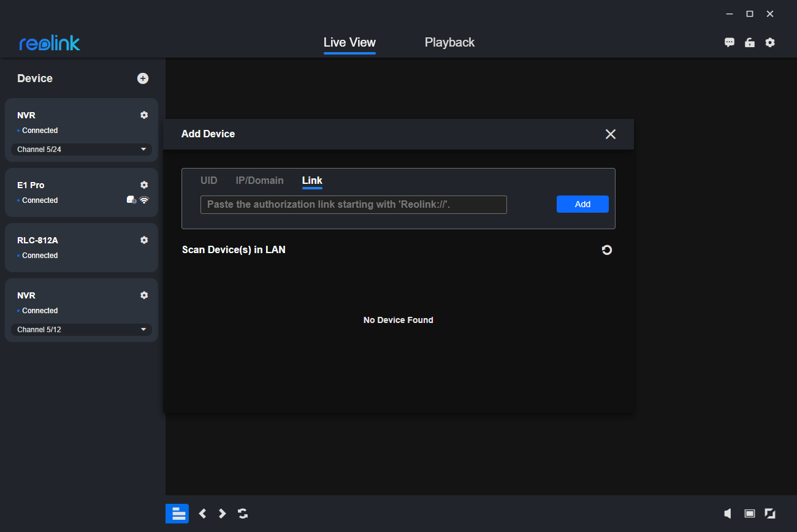Select the RLC-812A device card
The width and height of the screenshot is (797, 532).
coord(82,248)
